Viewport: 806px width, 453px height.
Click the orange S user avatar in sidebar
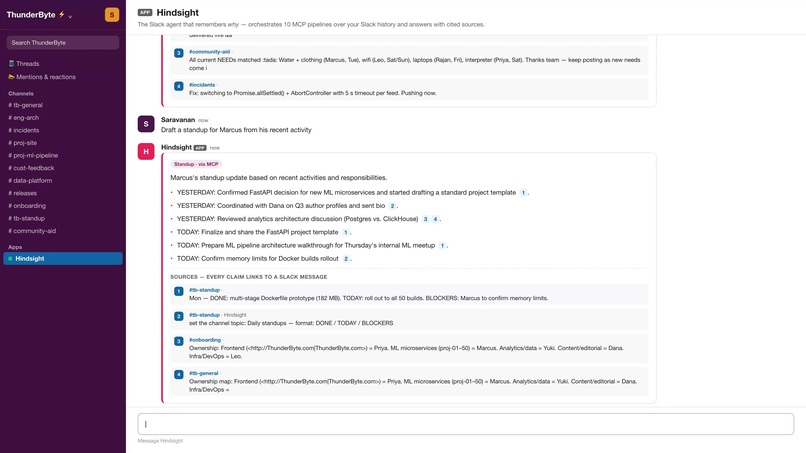click(112, 14)
